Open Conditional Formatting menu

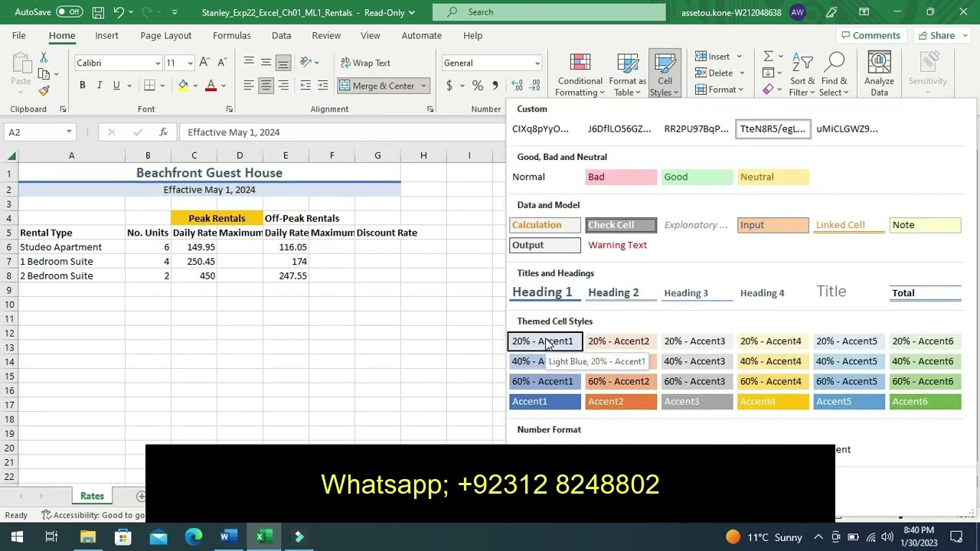coord(580,75)
